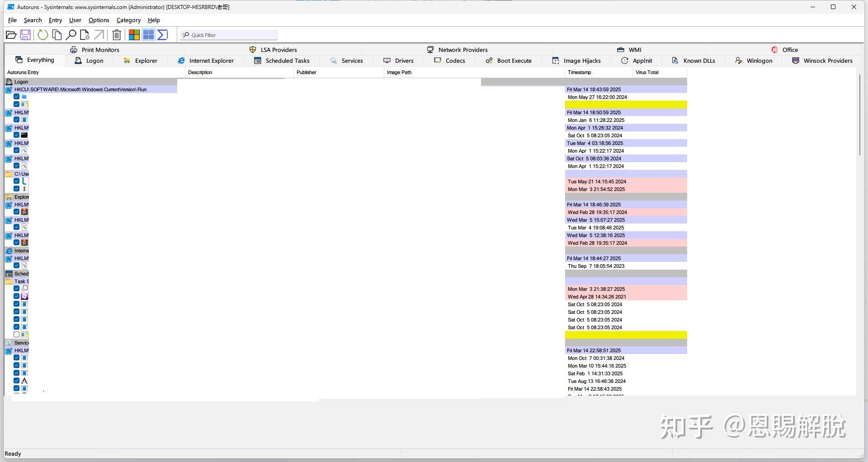
Task: Uncheck the entry dated Mon Jan 6 11:28:22 2025
Action: coord(17,120)
